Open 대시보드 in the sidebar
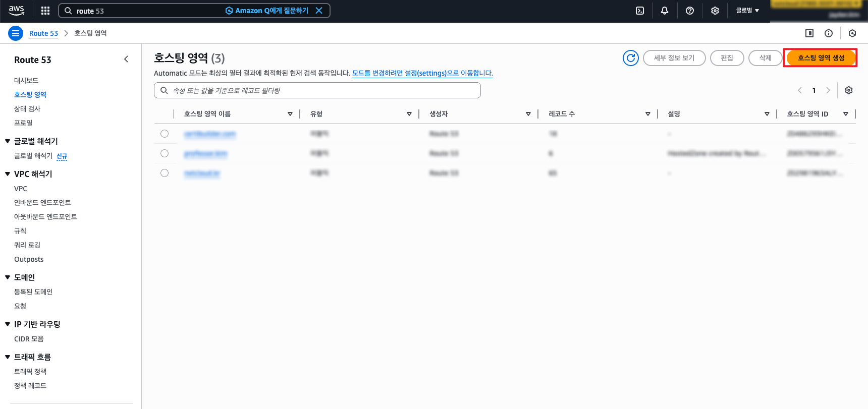Viewport: 868px width, 409px height. 26,80
